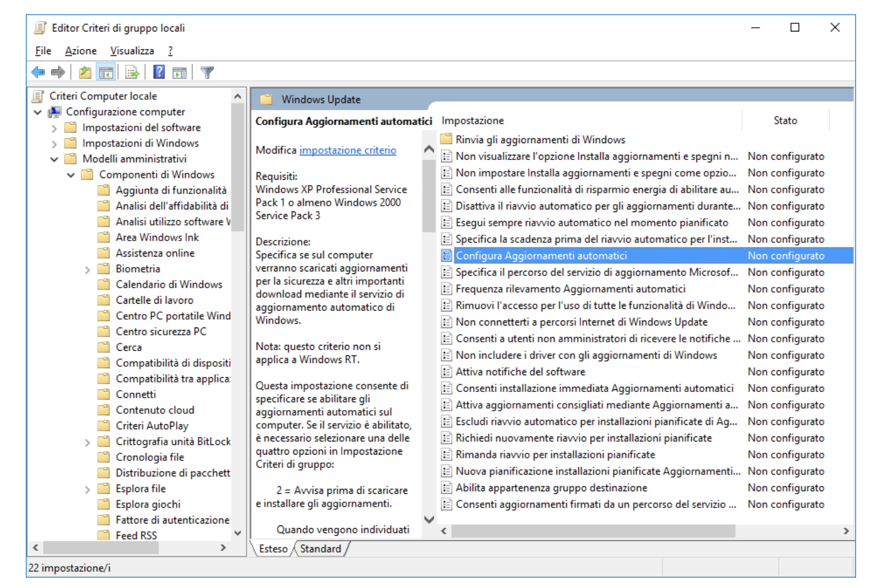Select Esplora giochi in the tree
The image size is (869, 588).
point(148,504)
